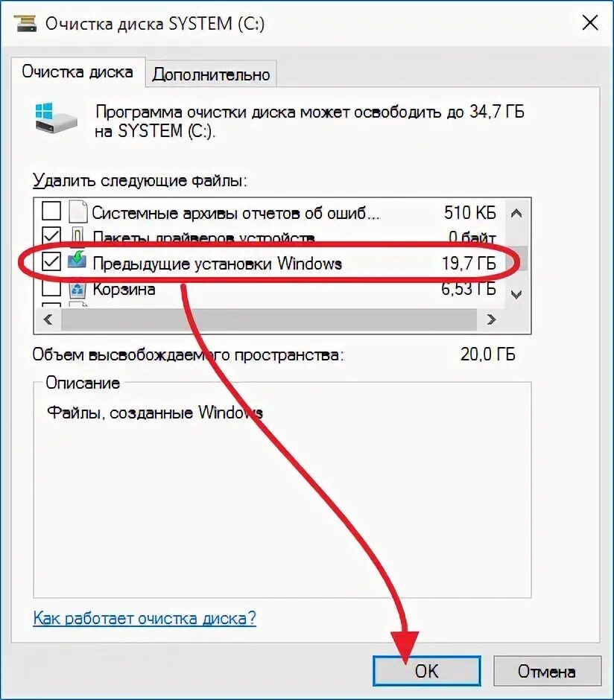Click the Предыдущие установки Windows icon

pyautogui.click(x=77, y=261)
